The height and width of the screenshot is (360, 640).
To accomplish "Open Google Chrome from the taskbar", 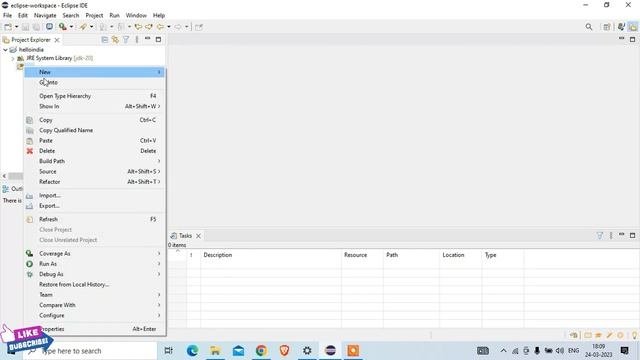I will click(261, 351).
